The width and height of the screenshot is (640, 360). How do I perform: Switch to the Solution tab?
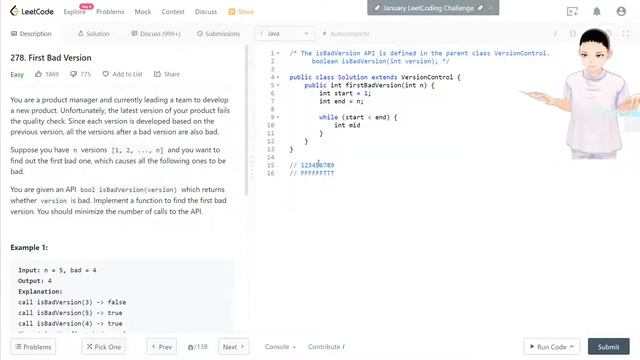tap(93, 33)
